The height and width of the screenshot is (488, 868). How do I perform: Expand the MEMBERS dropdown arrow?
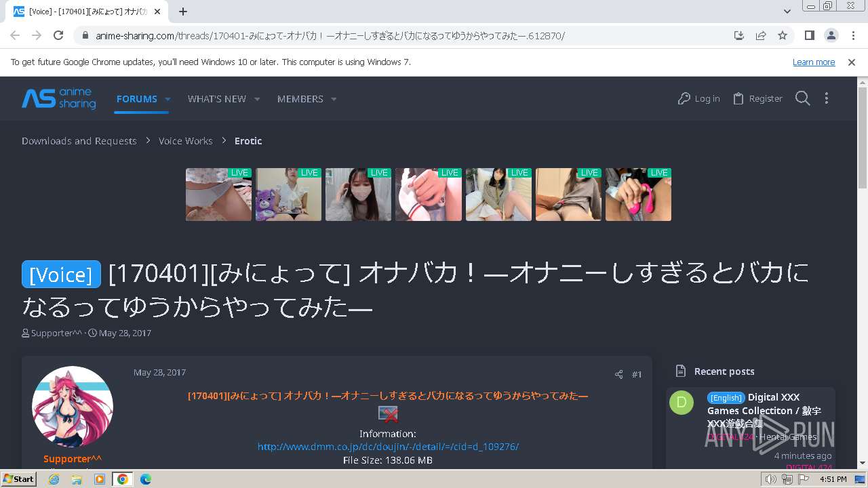tap(334, 99)
